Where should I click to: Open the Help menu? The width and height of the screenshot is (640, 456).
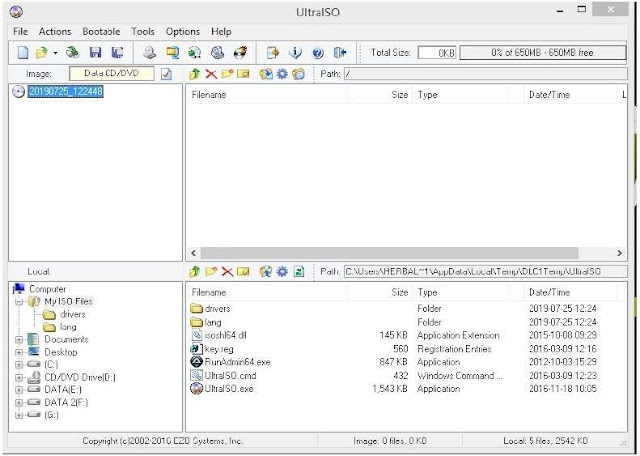[221, 31]
